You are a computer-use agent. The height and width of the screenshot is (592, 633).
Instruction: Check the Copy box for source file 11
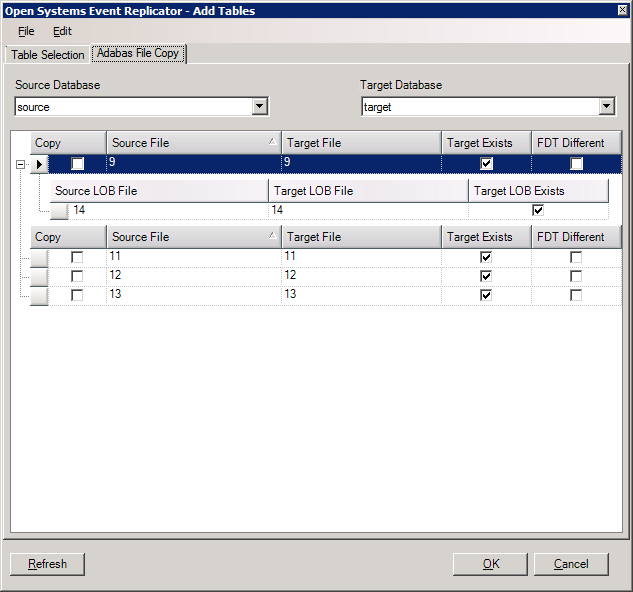[77, 257]
